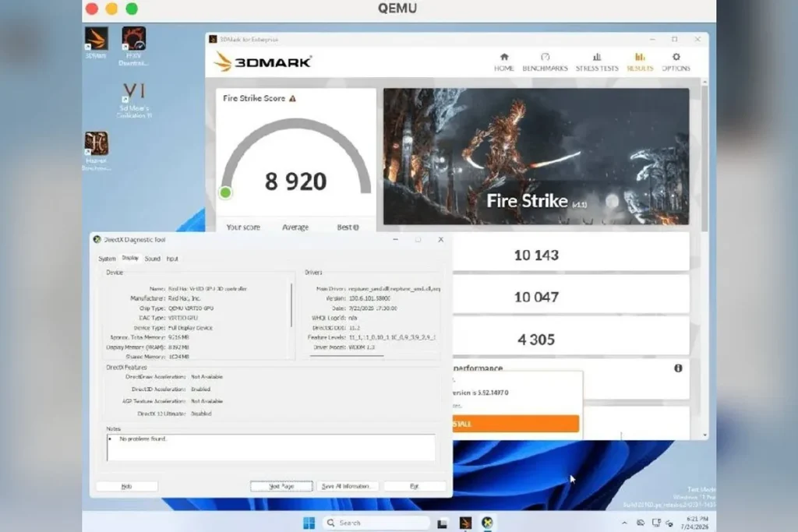Click the DirectX Diagnostic Tool title bar icon
798x532 pixels.
coord(97,240)
